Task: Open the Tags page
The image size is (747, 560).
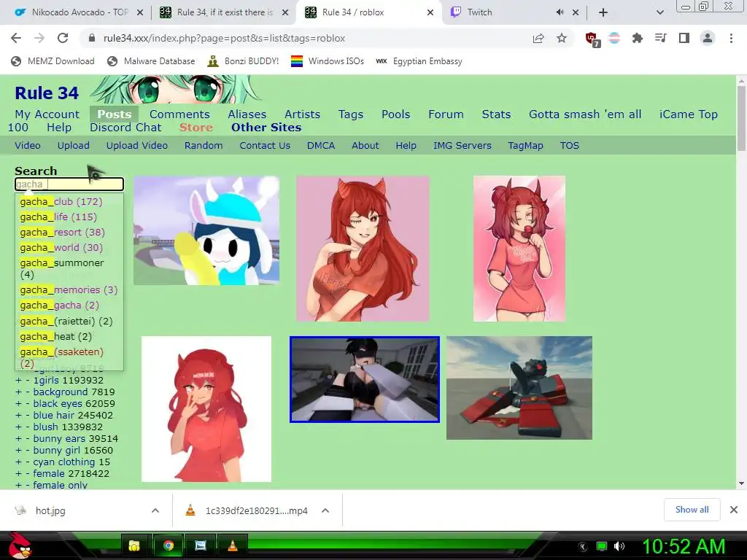Action: (351, 114)
